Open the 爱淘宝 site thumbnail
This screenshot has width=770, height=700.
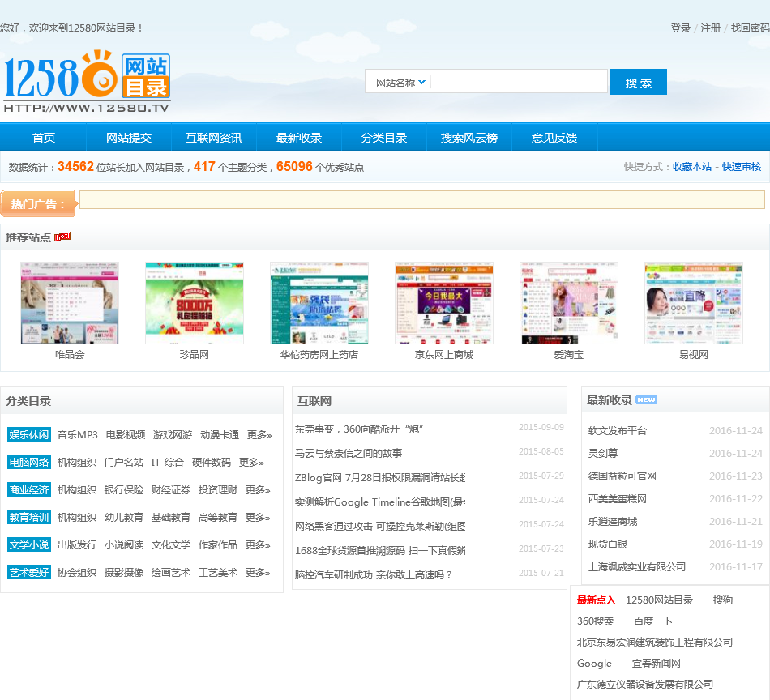coord(569,303)
